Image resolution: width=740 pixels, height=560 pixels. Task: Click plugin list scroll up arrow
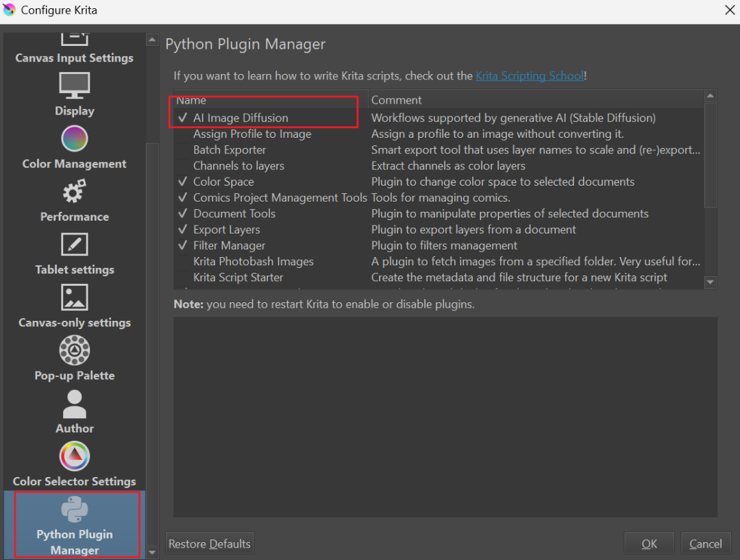pyautogui.click(x=711, y=96)
